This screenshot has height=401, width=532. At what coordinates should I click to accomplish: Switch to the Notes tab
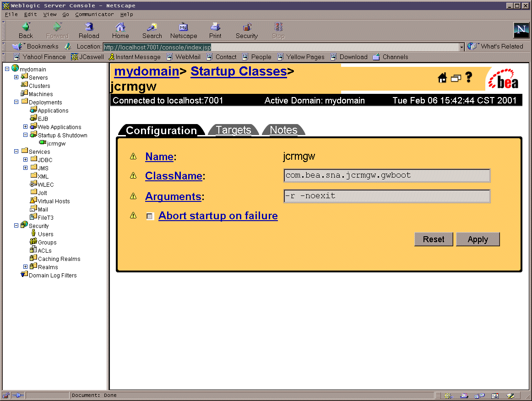pyautogui.click(x=283, y=130)
